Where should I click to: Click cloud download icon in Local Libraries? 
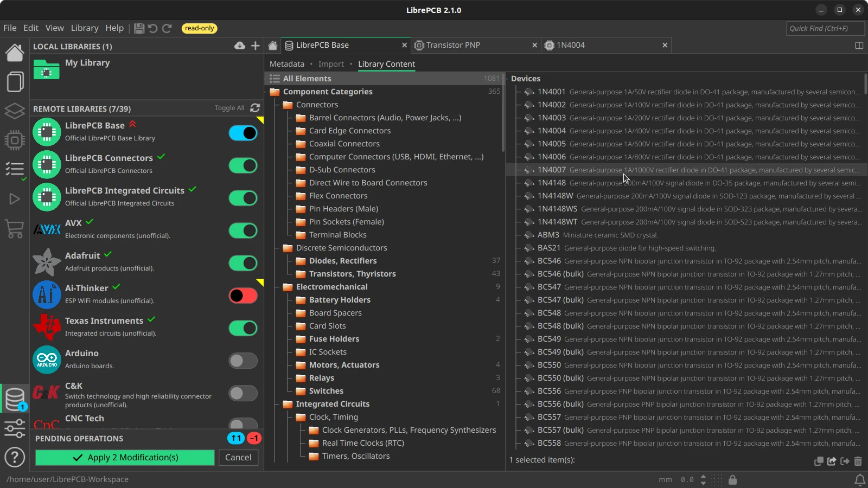[239, 46]
